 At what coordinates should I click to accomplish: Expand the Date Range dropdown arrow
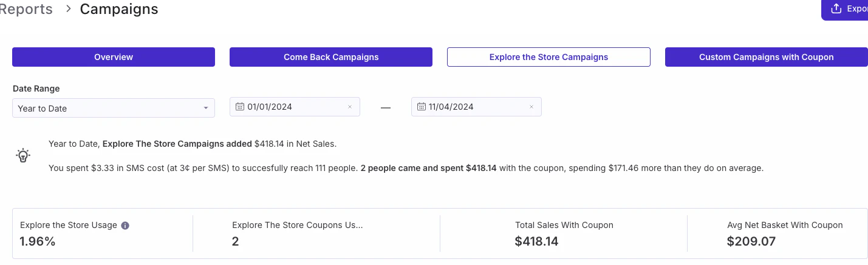(x=206, y=109)
